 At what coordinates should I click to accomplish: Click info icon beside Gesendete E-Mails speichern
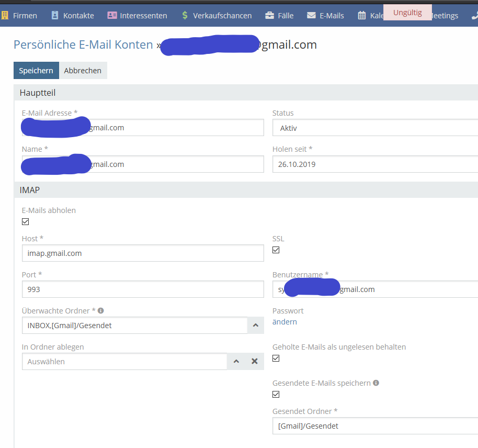(x=375, y=383)
